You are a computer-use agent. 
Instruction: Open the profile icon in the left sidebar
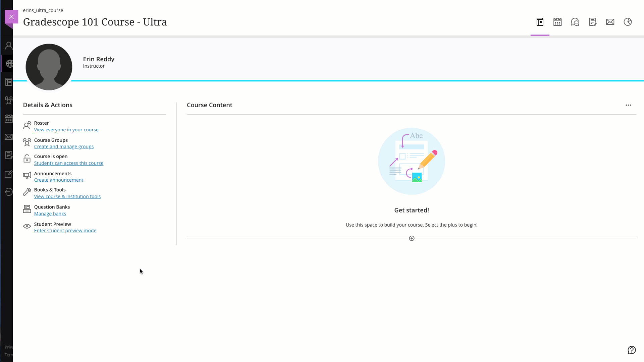tap(9, 46)
